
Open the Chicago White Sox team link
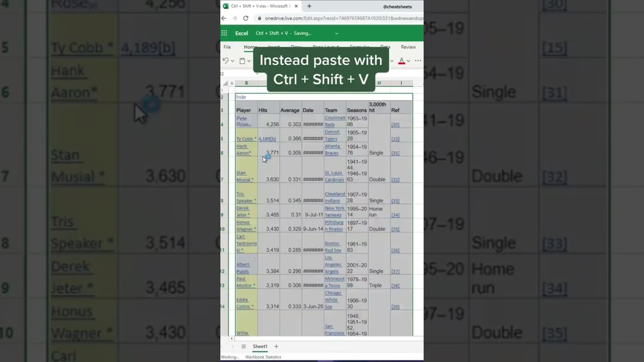point(333,300)
